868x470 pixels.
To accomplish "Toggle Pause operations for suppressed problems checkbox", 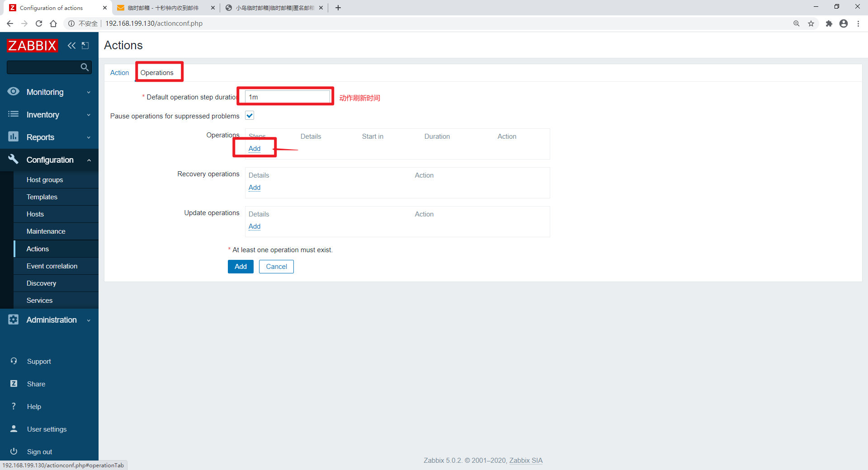I will click(x=250, y=116).
